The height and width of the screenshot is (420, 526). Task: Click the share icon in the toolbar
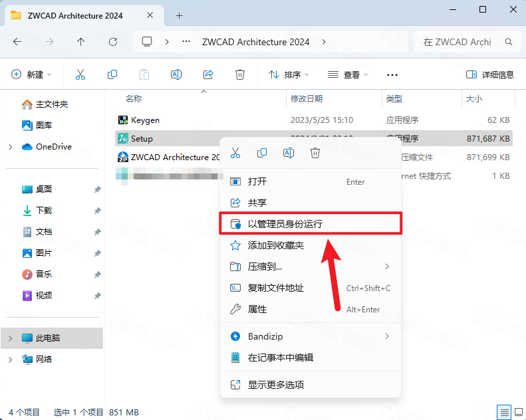(x=208, y=75)
